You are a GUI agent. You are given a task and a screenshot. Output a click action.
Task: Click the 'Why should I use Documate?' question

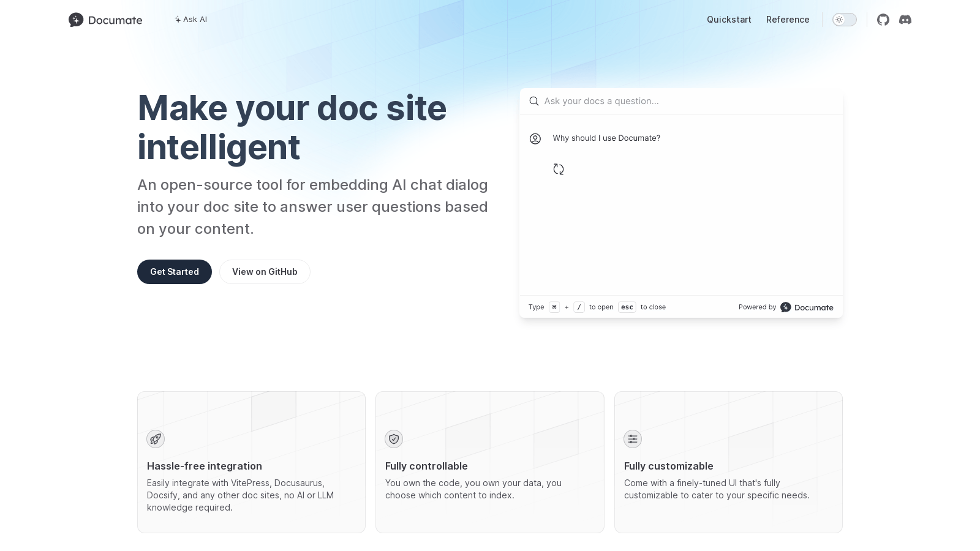point(606,138)
